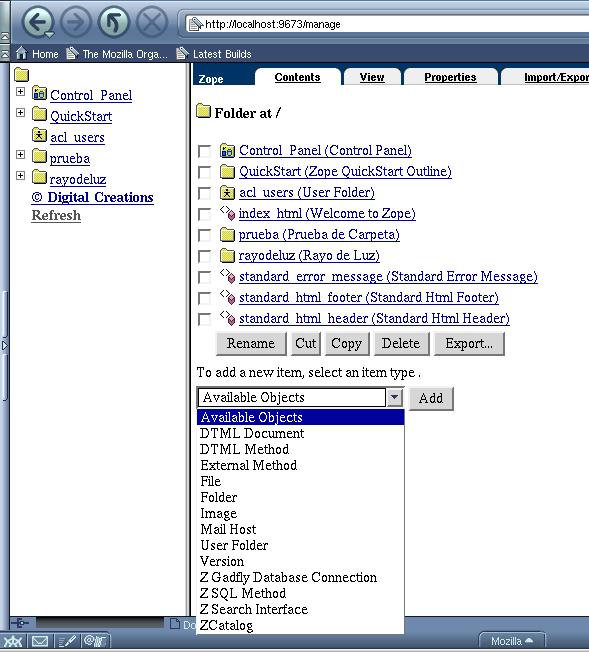The height and width of the screenshot is (652, 589).
Task: Select DTML Document from the list
Action: 300,433
